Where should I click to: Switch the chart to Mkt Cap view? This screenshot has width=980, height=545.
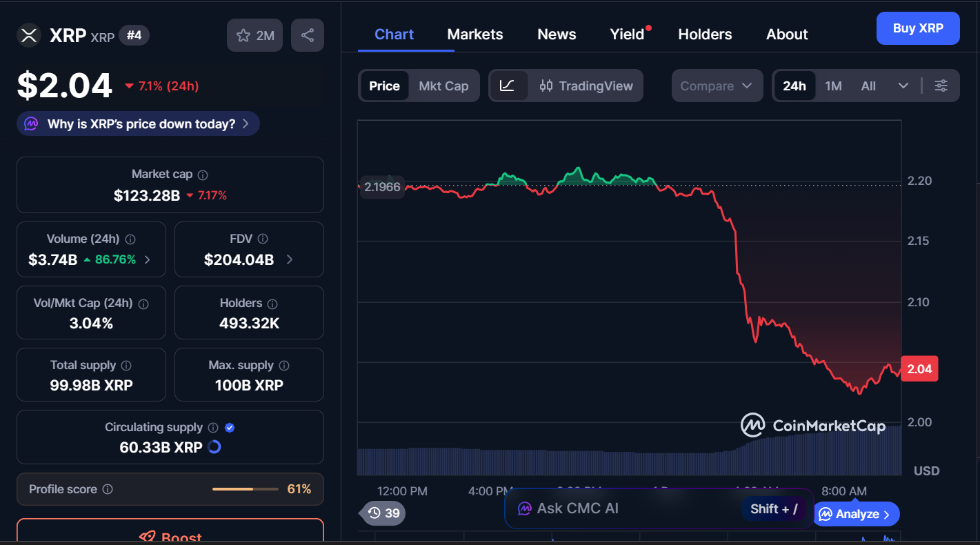tap(443, 86)
